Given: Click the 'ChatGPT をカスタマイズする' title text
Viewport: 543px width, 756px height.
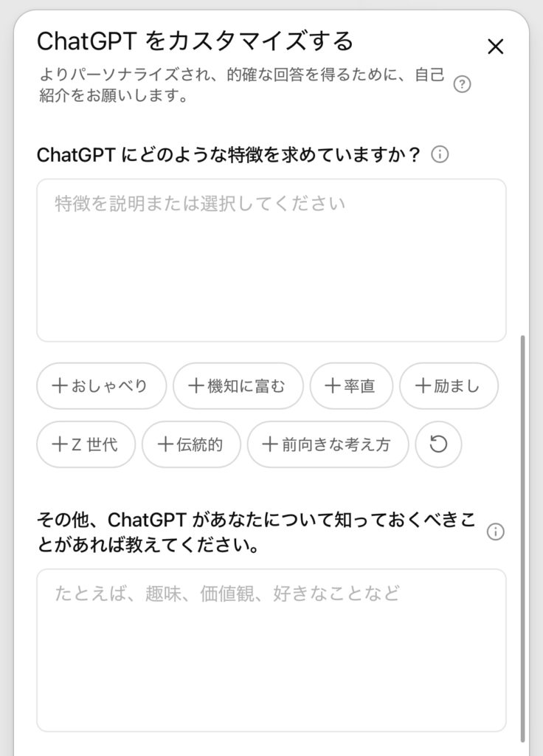Looking at the screenshot, I should (195, 41).
